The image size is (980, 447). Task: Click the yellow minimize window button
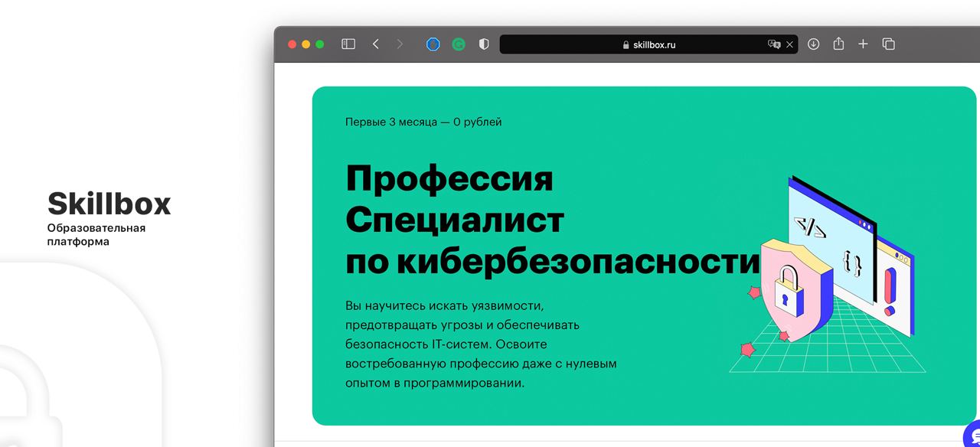pyautogui.click(x=305, y=44)
